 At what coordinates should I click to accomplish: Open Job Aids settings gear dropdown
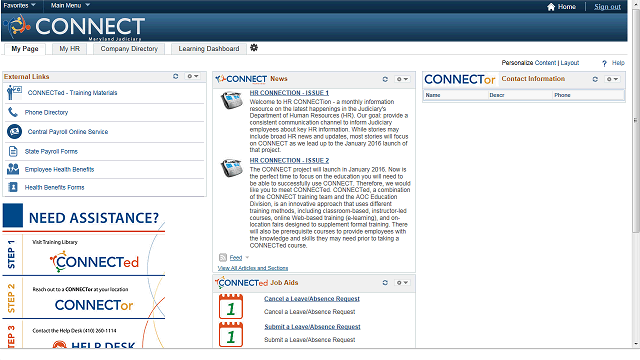[402, 282]
